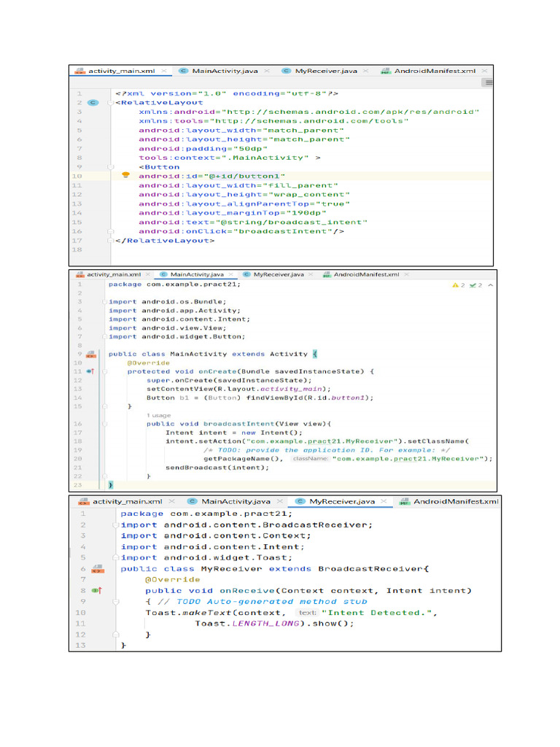Open the top panel's editor view-mode menu icon
Screen dimensions: 560x747
(x=487, y=83)
